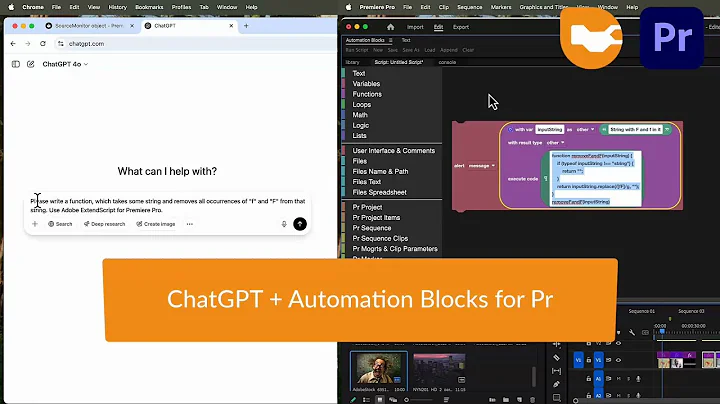Select the Razor tool in Premiere toolbar

pyautogui.click(x=557, y=358)
